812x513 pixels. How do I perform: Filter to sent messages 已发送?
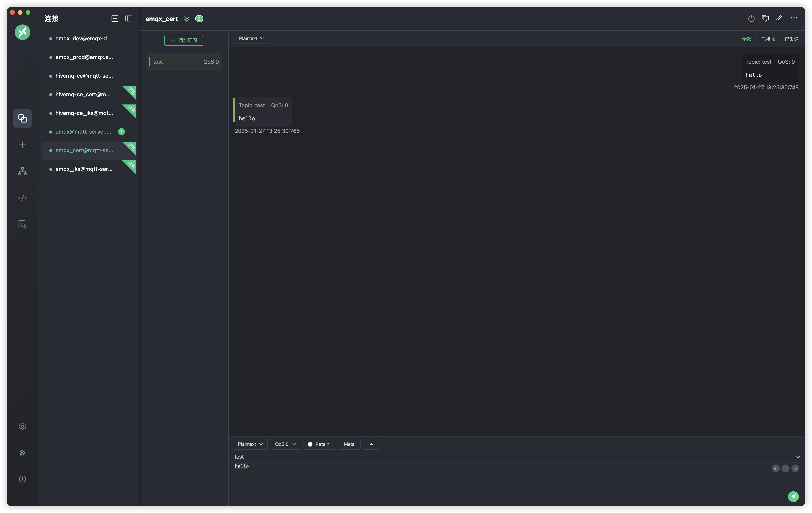[x=791, y=39]
